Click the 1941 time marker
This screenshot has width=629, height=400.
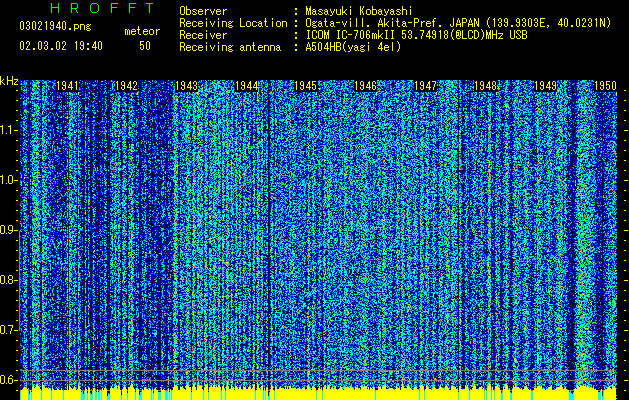pyautogui.click(x=67, y=86)
